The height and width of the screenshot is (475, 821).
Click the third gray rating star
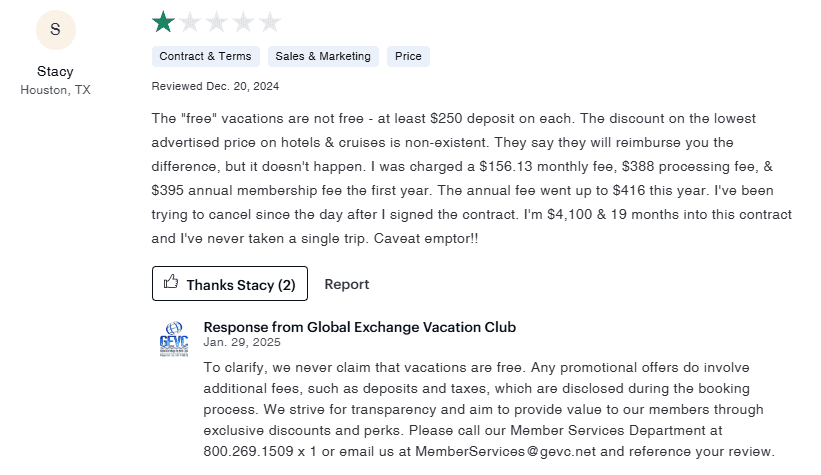(x=217, y=21)
